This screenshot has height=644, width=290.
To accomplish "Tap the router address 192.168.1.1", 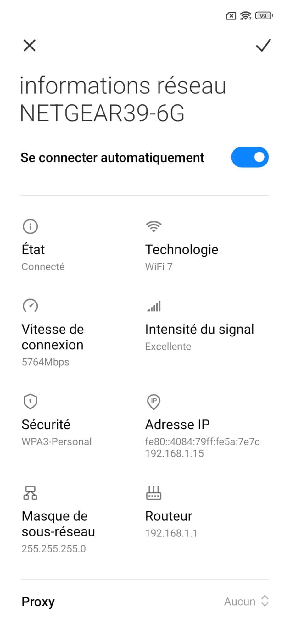I will point(171,533).
